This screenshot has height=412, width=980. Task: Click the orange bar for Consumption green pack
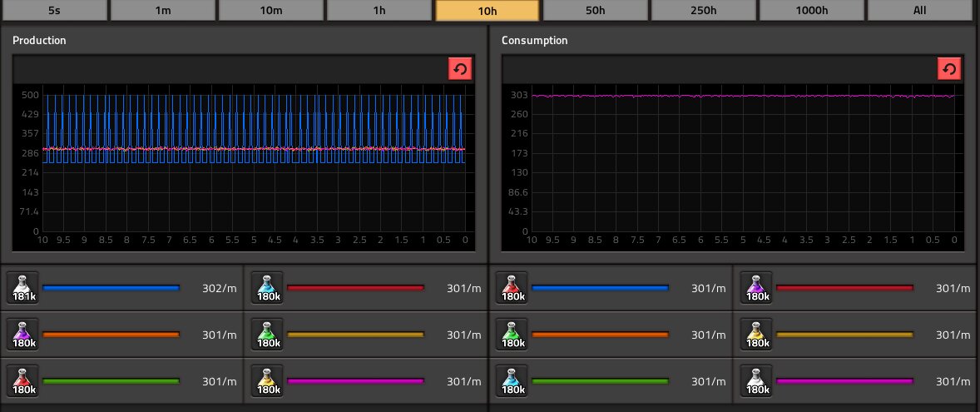click(600, 335)
